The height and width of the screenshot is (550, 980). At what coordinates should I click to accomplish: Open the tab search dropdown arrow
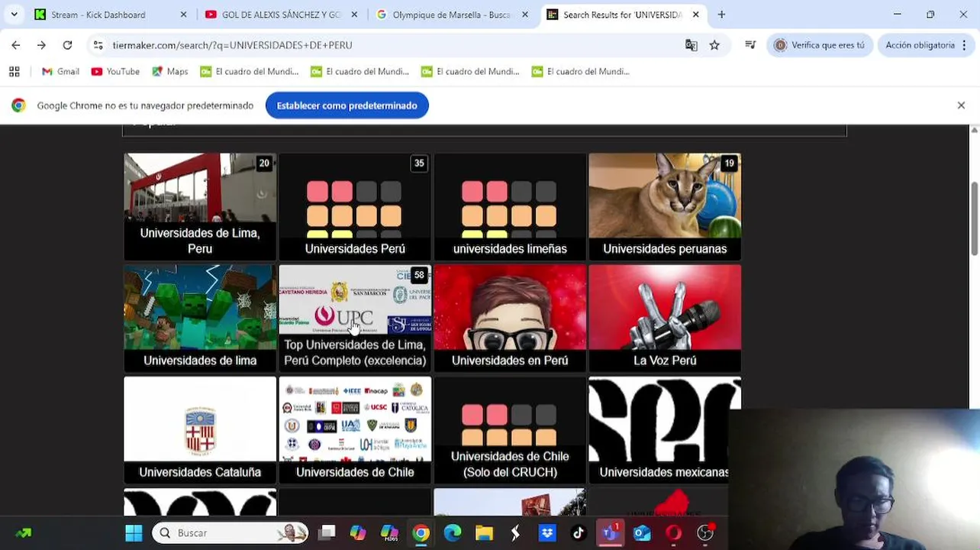coord(14,15)
